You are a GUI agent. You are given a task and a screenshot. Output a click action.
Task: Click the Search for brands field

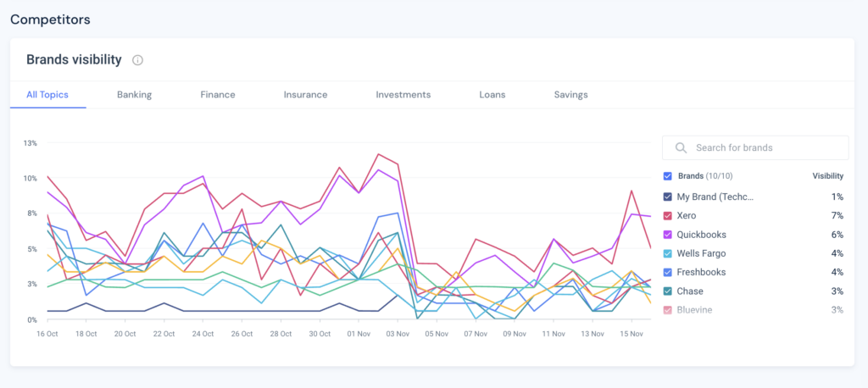point(763,147)
